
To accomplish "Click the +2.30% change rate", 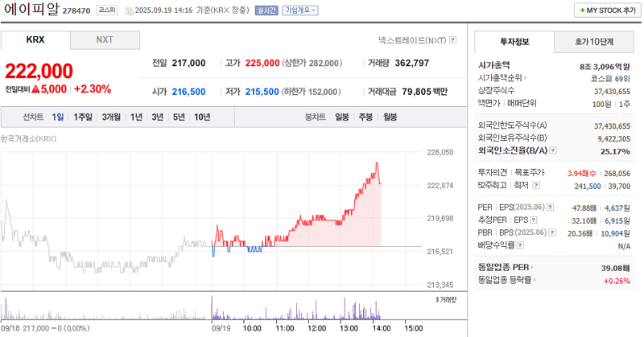I will 93,89.
